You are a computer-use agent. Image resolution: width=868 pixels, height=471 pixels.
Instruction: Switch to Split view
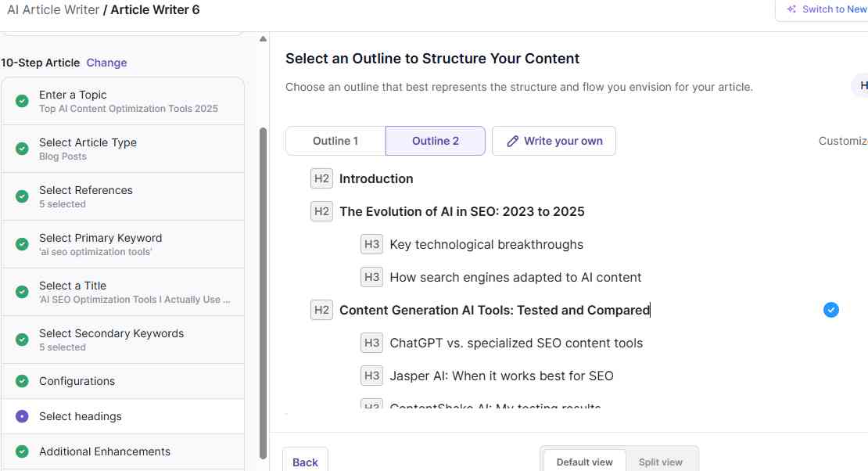click(661, 462)
